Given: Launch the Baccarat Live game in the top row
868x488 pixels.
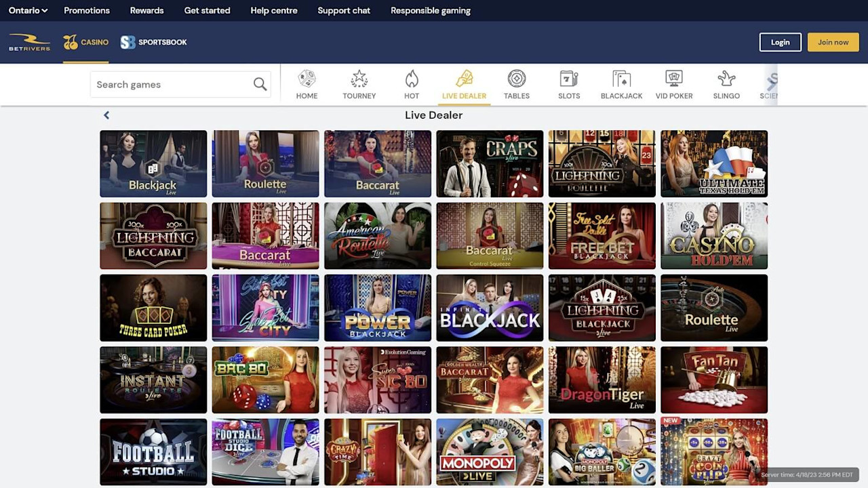Looking at the screenshot, I should pyautogui.click(x=378, y=163).
